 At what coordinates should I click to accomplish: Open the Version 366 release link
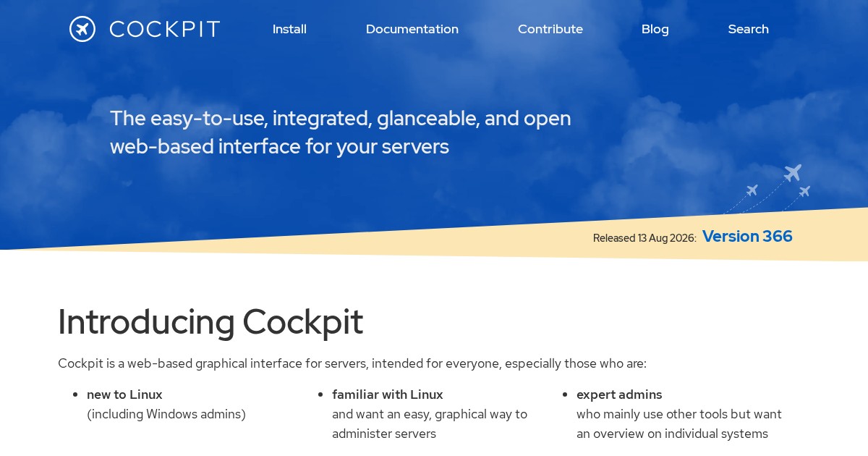(747, 236)
